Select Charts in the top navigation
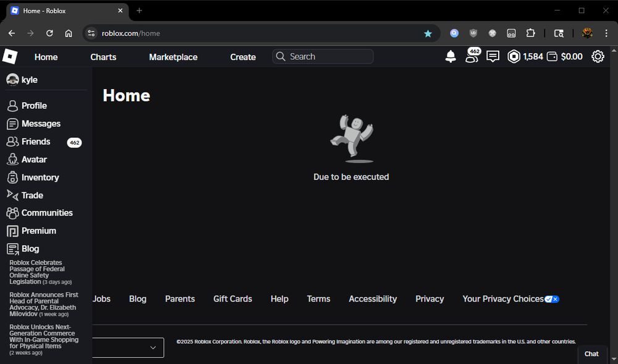The height and width of the screenshot is (364, 618). point(103,57)
